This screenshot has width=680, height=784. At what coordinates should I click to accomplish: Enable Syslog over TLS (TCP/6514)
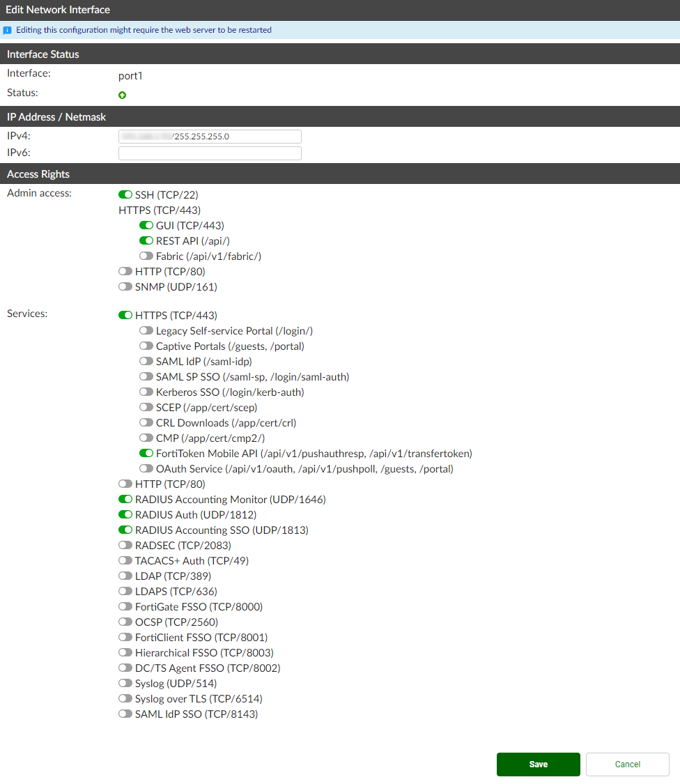tap(125, 698)
